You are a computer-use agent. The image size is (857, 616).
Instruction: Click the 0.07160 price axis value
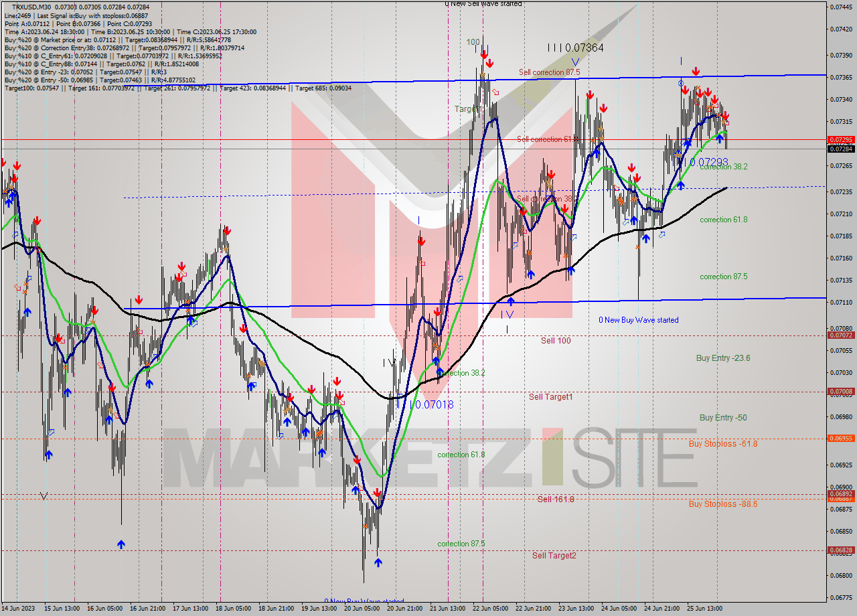[841, 258]
